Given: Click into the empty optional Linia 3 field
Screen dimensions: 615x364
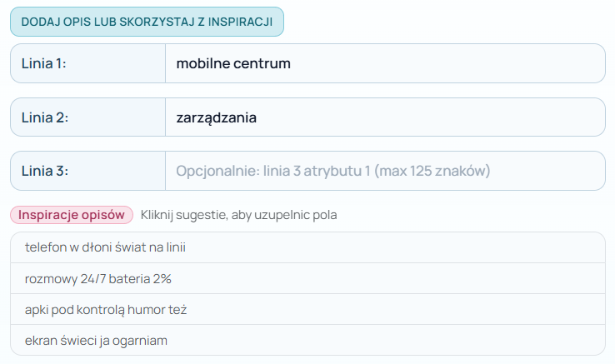Looking at the screenshot, I should (383, 172).
